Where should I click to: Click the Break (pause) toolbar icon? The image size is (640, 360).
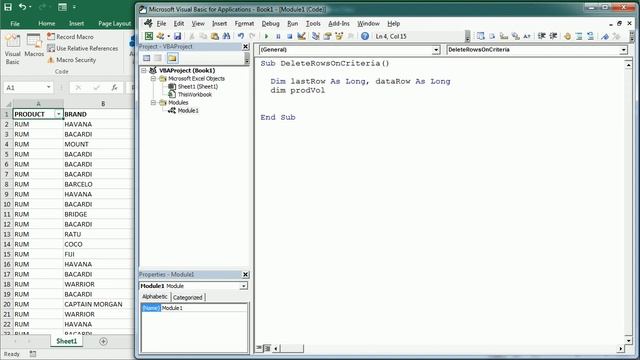[x=278, y=36]
